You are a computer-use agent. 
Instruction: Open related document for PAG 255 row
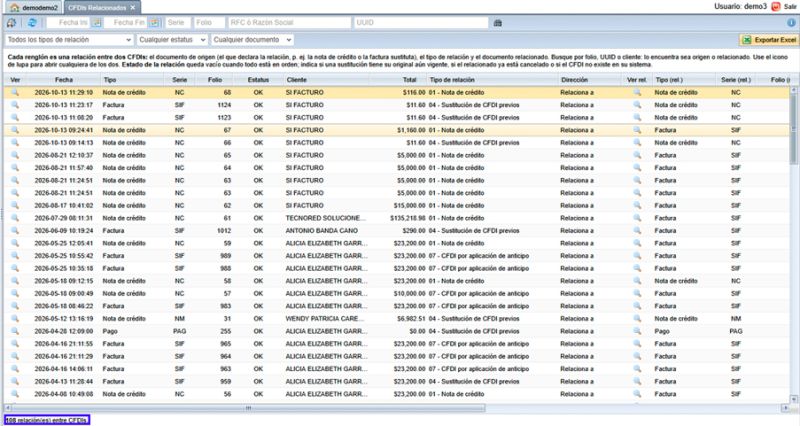[x=637, y=331]
